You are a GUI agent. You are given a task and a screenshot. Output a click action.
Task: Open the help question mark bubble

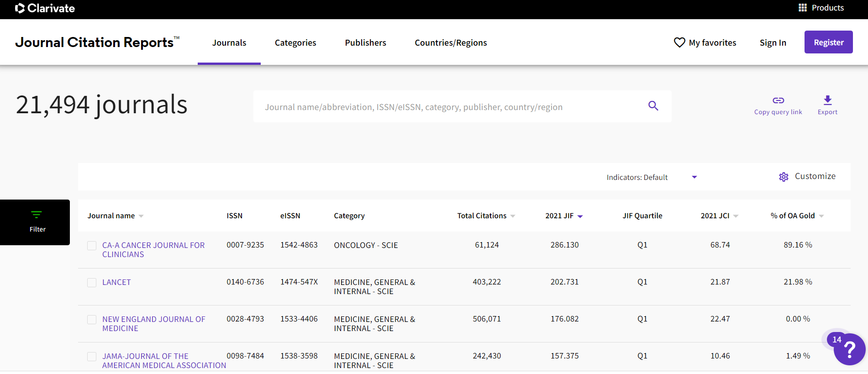click(849, 349)
